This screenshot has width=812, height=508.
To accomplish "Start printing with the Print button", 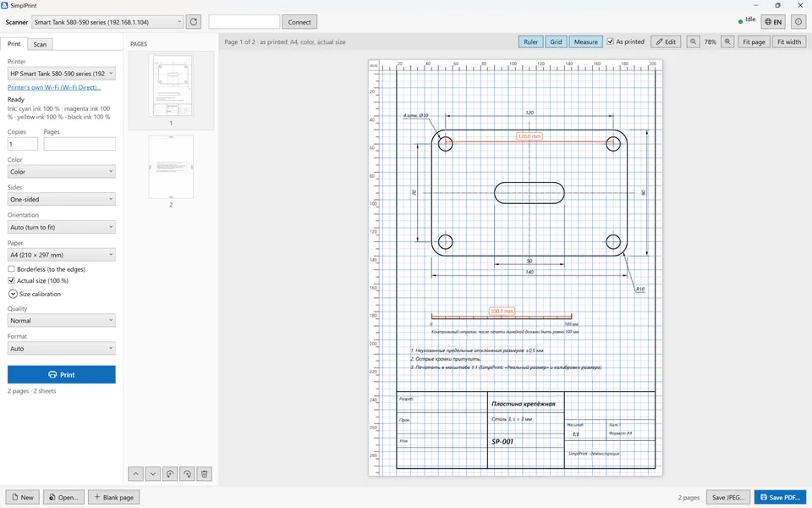I will (62, 375).
